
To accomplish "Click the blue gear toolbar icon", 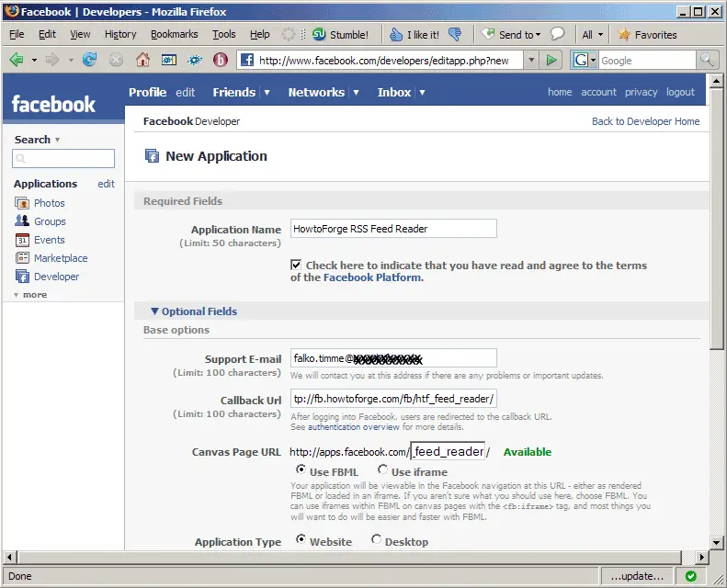I will pos(195,60).
